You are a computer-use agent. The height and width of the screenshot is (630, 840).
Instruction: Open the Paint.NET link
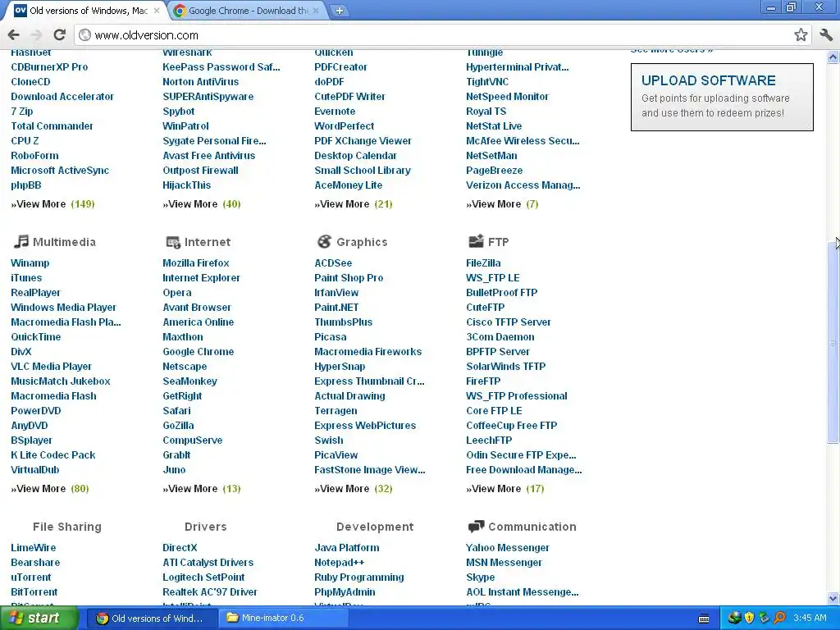click(336, 308)
